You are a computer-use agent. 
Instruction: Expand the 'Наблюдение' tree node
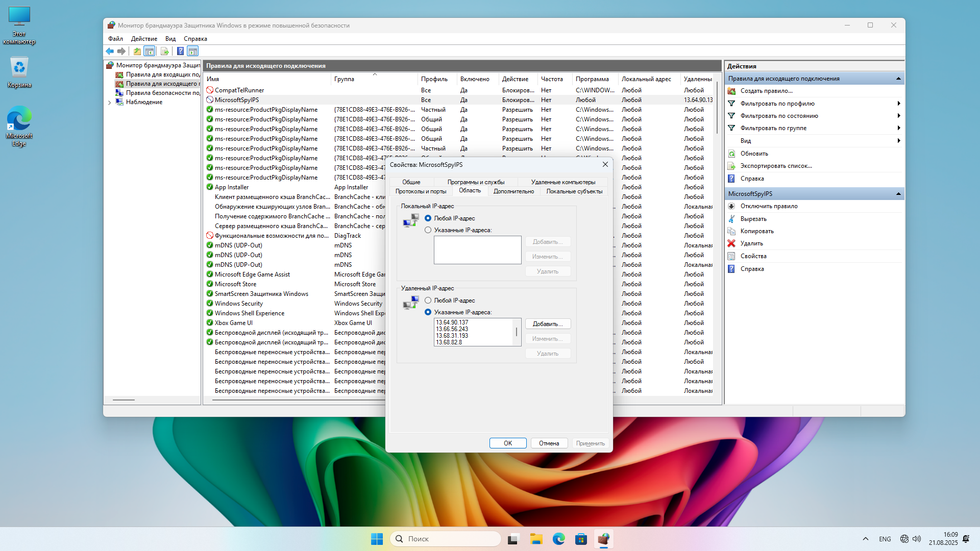pos(109,102)
